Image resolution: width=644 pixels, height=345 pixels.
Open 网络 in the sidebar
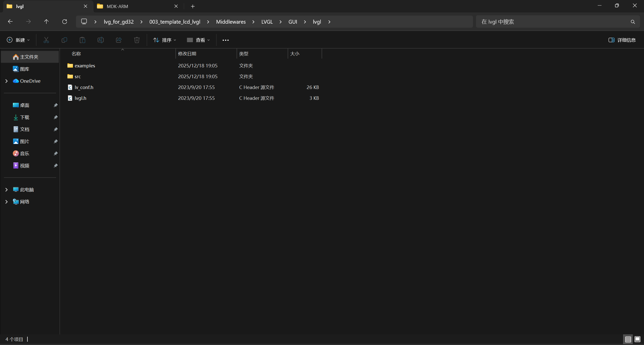(x=30, y=202)
